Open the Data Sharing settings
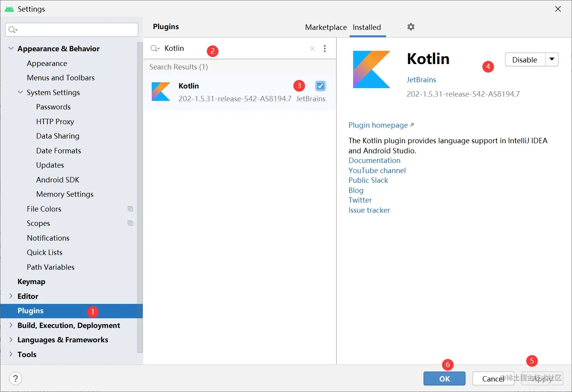Screen dimensions: 572x392 coord(58,136)
